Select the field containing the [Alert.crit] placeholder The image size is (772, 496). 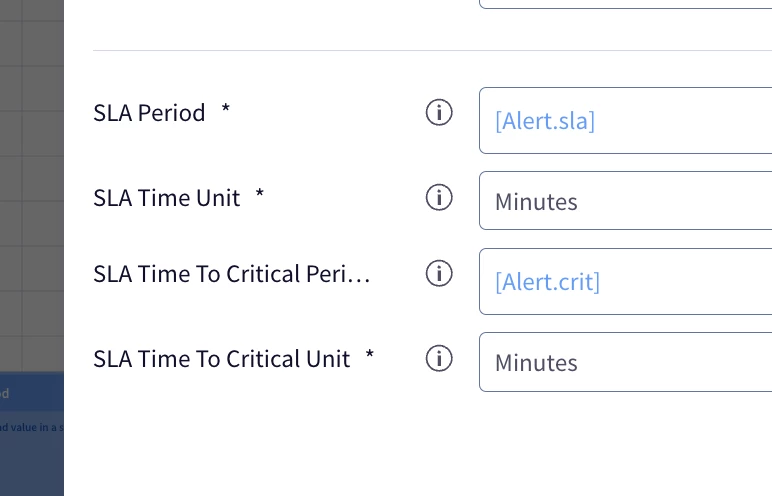coord(625,282)
